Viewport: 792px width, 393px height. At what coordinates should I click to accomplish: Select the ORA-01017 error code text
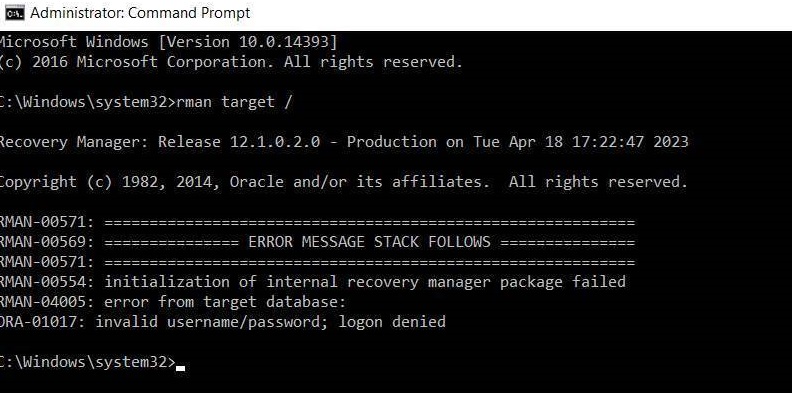coord(43,321)
